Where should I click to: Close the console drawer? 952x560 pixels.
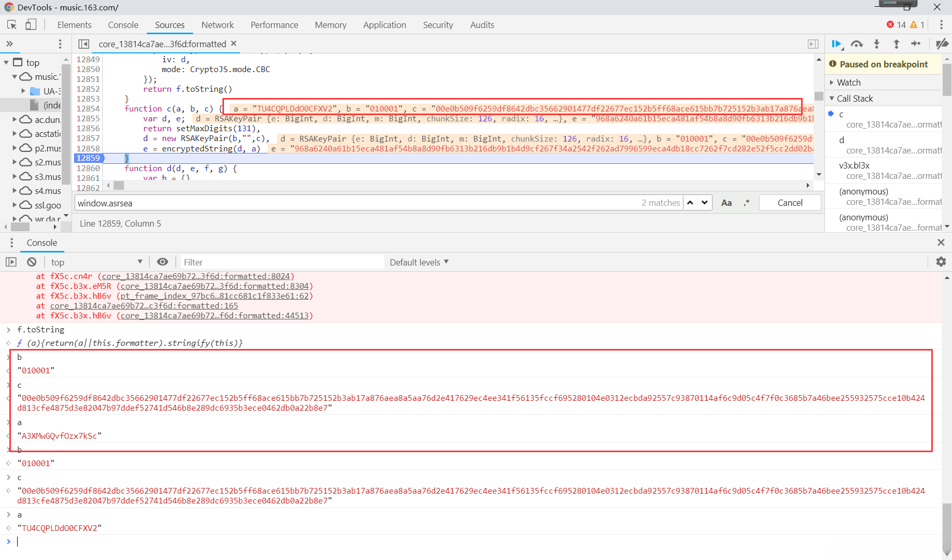[x=941, y=243]
